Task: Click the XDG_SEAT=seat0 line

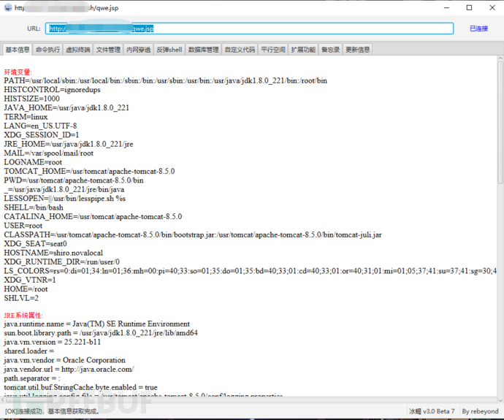Action: tap(35, 243)
